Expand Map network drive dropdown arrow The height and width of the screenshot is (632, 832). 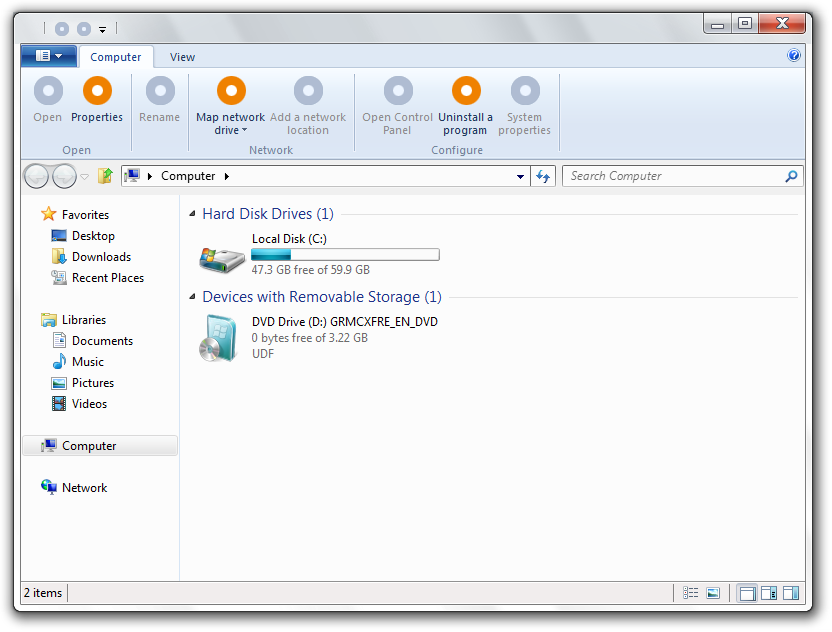[x=245, y=130]
